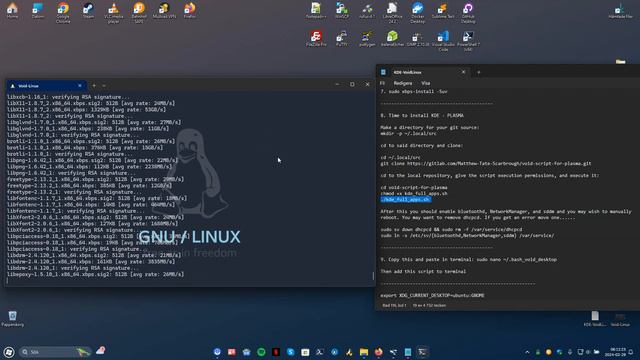This screenshot has height=360, width=640.
Task: Open the Home desktop shortcut
Action: click(12, 11)
